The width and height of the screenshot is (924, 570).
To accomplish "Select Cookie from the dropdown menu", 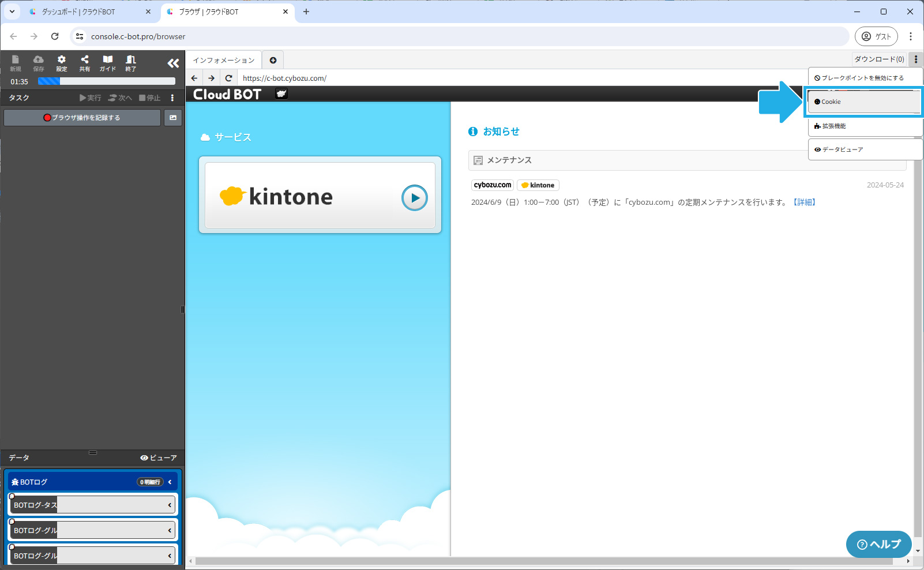I will (864, 102).
